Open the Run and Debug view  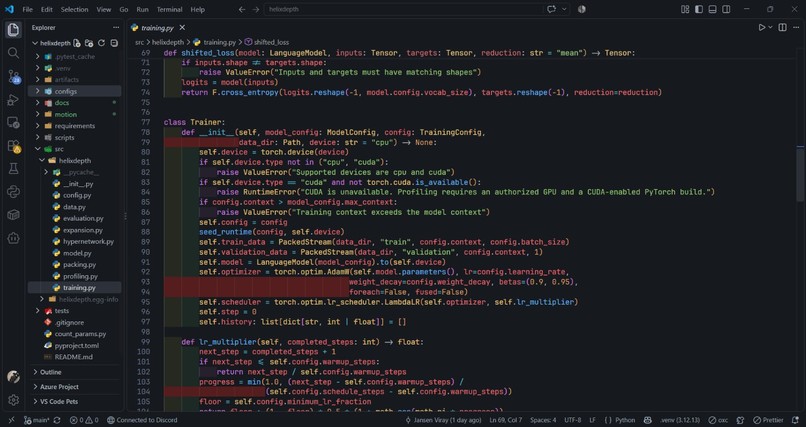tap(13, 100)
